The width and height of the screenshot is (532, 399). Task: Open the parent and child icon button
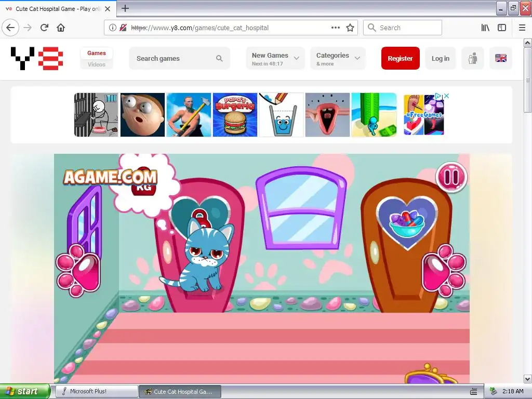click(x=473, y=58)
